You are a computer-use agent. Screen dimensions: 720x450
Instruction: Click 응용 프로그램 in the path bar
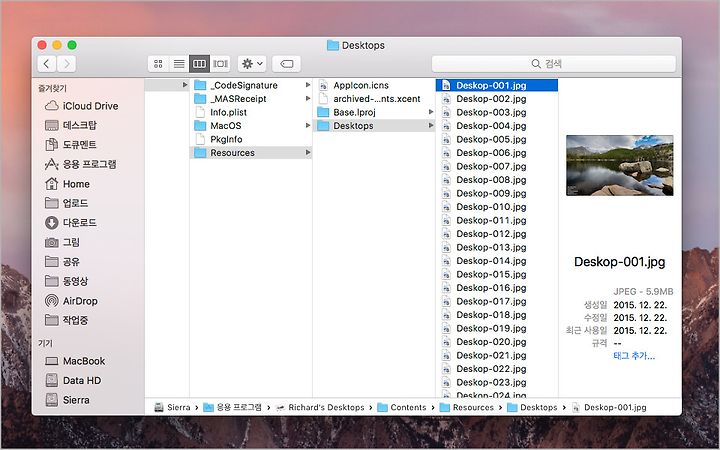(232, 407)
